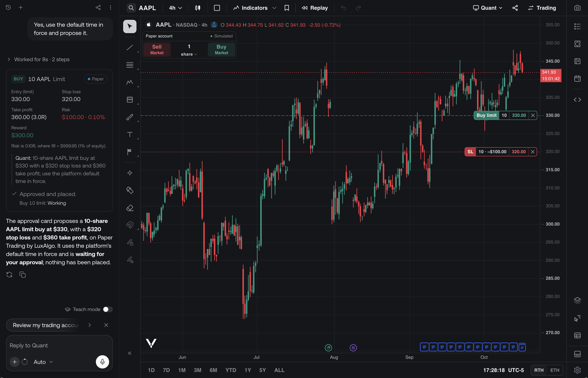588x378 pixels.
Task: Select the Fibonacci retracement lines tool
Action: [x=130, y=65]
